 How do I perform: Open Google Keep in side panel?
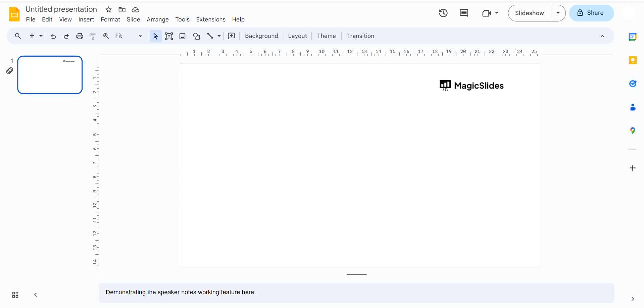[x=633, y=60]
